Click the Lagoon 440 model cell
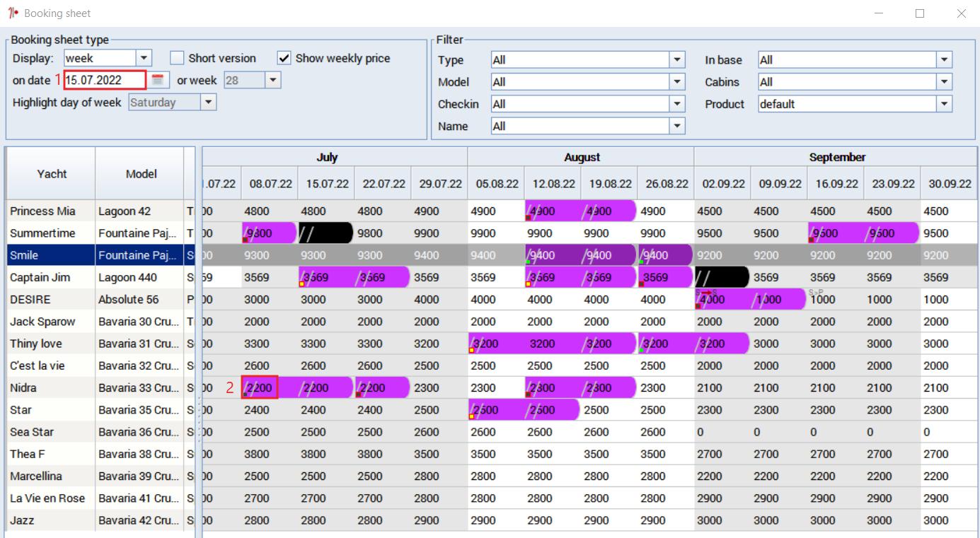The height and width of the screenshot is (538, 980). [140, 277]
